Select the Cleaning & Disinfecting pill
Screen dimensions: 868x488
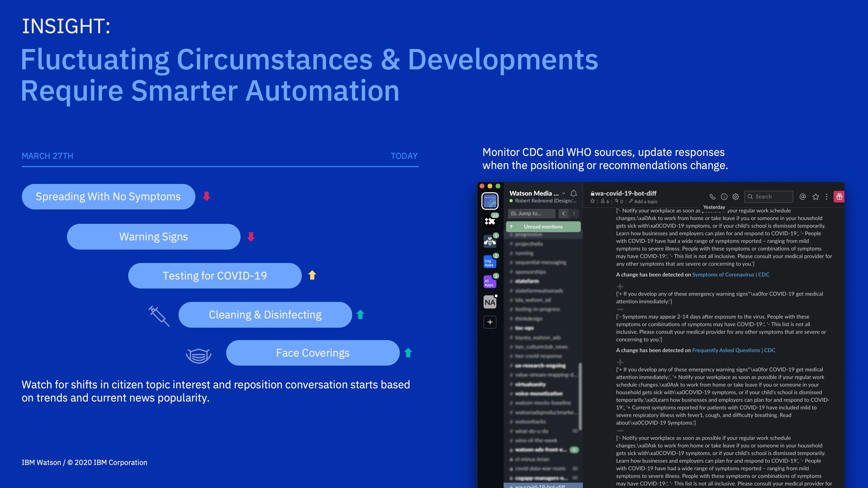[x=265, y=314]
